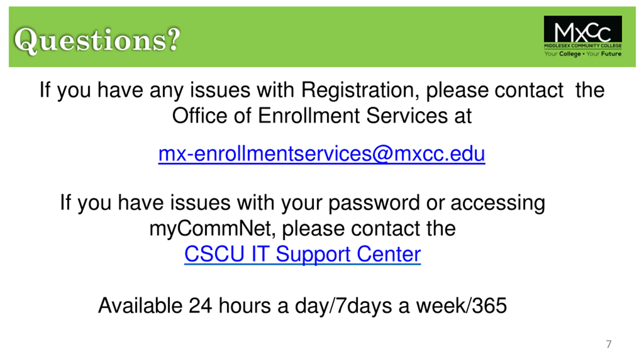
Task: Click the Middlesex Community College text under the logo
Action: 583,46
